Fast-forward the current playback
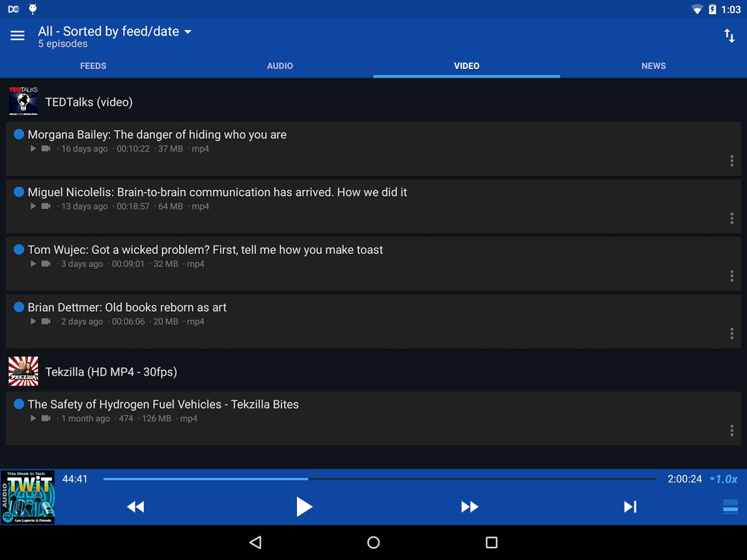 [469, 507]
